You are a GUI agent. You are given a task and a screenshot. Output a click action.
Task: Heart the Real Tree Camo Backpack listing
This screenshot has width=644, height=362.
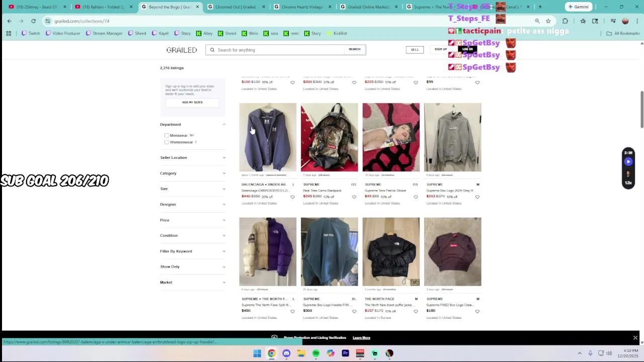(354, 197)
